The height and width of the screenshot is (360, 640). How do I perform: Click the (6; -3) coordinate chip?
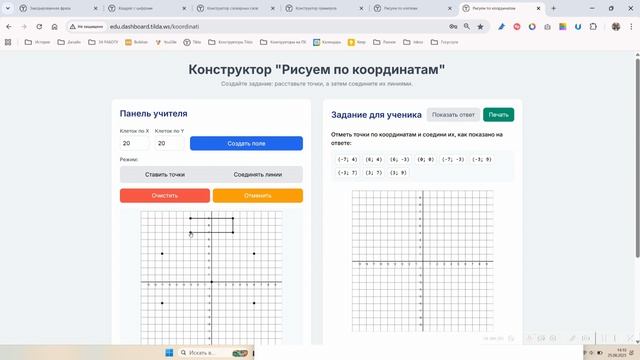pyautogui.click(x=399, y=159)
